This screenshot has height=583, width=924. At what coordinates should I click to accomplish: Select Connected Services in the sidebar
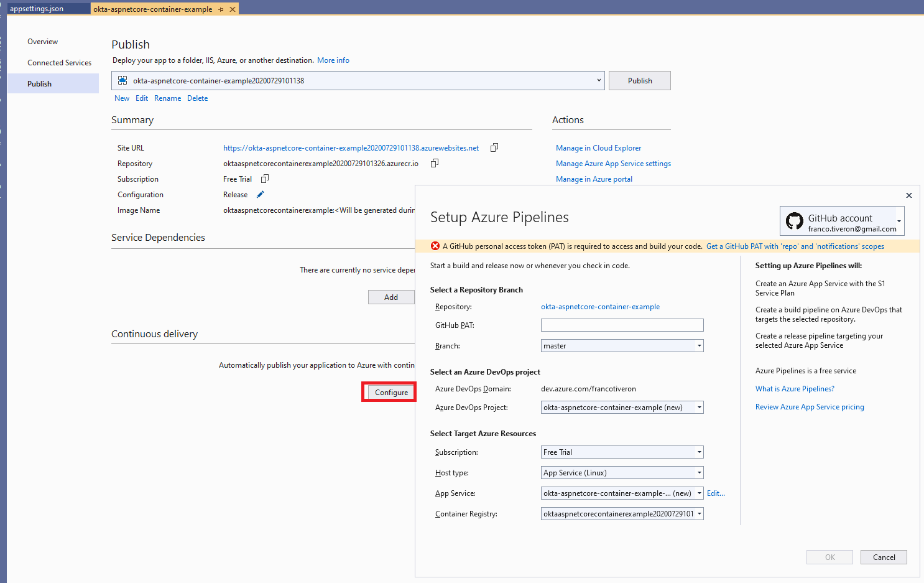[59, 63]
